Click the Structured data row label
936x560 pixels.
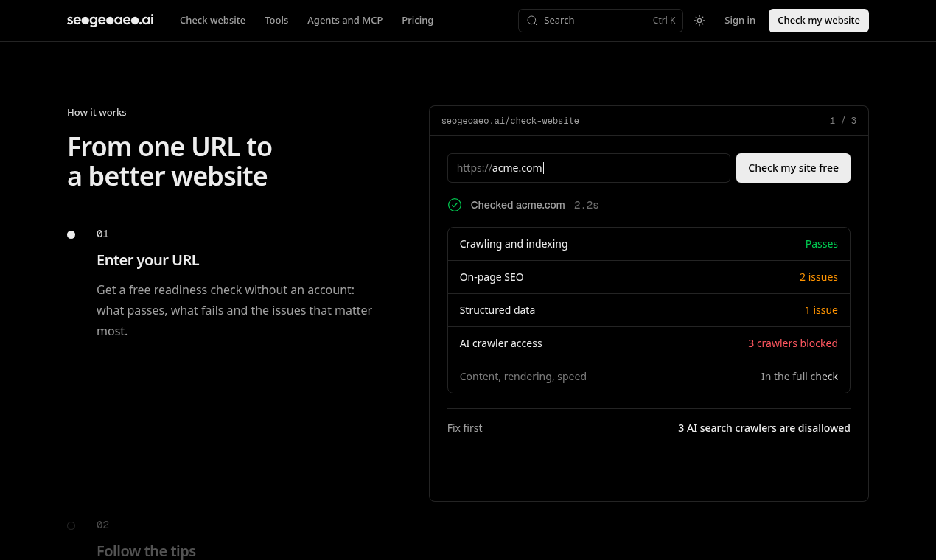tap(497, 310)
